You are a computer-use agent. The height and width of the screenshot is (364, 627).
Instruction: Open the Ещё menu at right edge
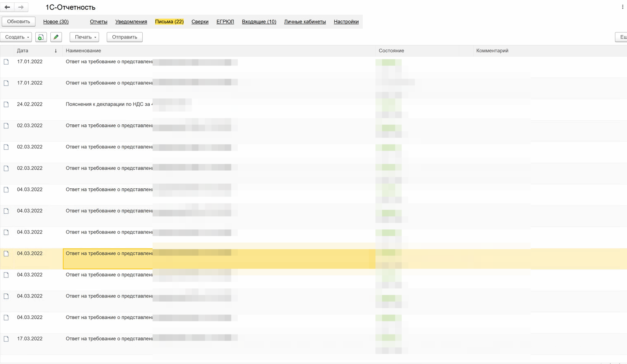coord(622,37)
